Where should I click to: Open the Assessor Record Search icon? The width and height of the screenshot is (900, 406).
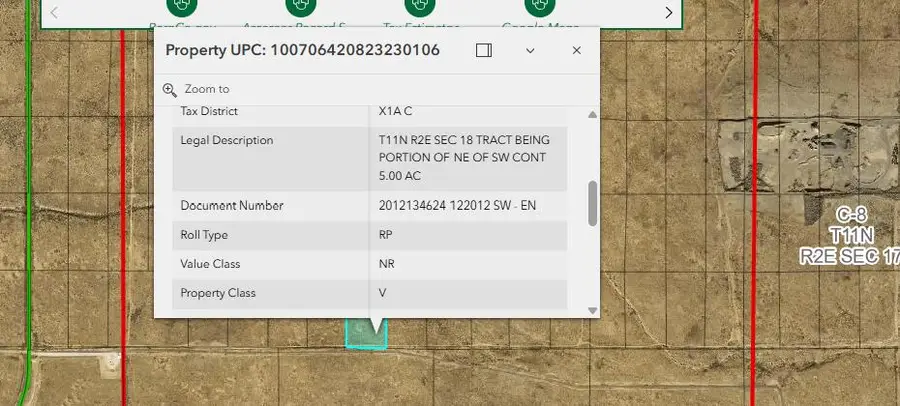click(301, 5)
